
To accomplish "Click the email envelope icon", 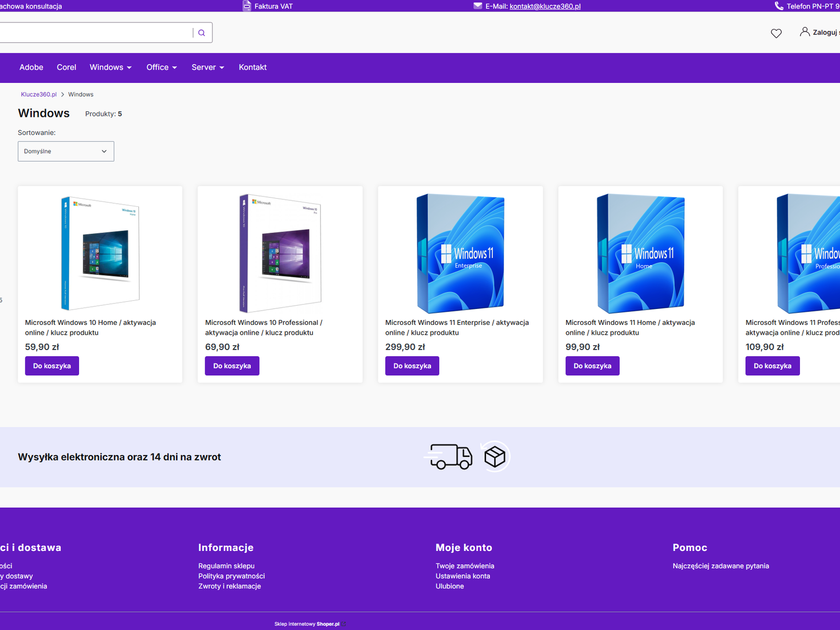I will coord(478,6).
